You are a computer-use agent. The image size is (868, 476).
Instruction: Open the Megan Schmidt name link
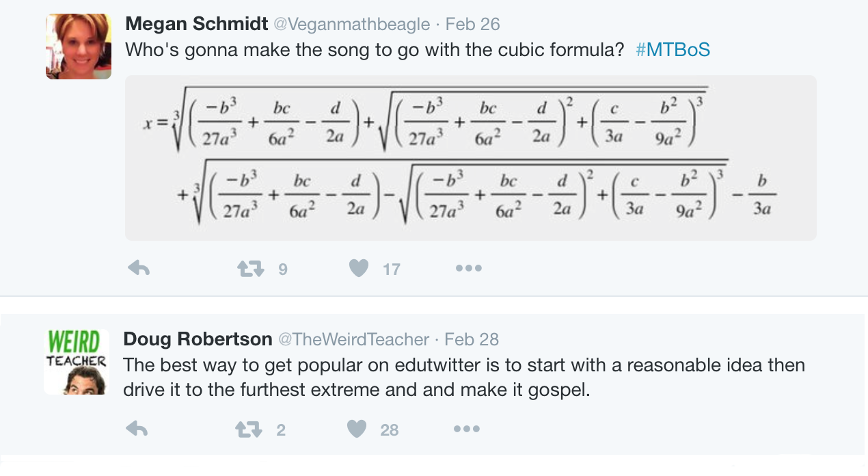pos(197,25)
